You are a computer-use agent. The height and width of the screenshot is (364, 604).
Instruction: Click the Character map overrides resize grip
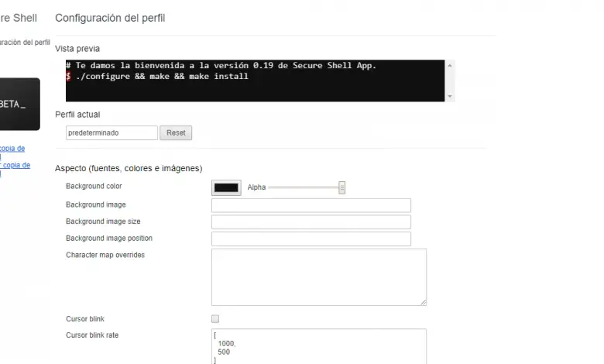(424, 302)
